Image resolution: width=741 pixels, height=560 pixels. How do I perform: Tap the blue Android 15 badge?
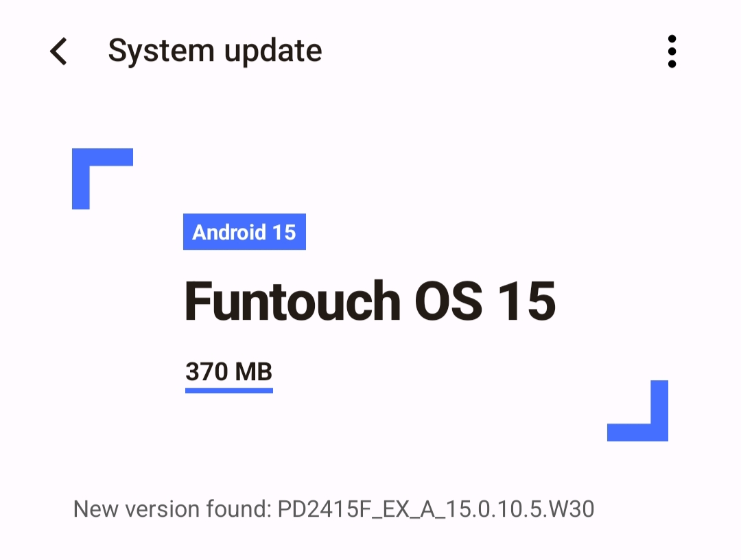244,232
